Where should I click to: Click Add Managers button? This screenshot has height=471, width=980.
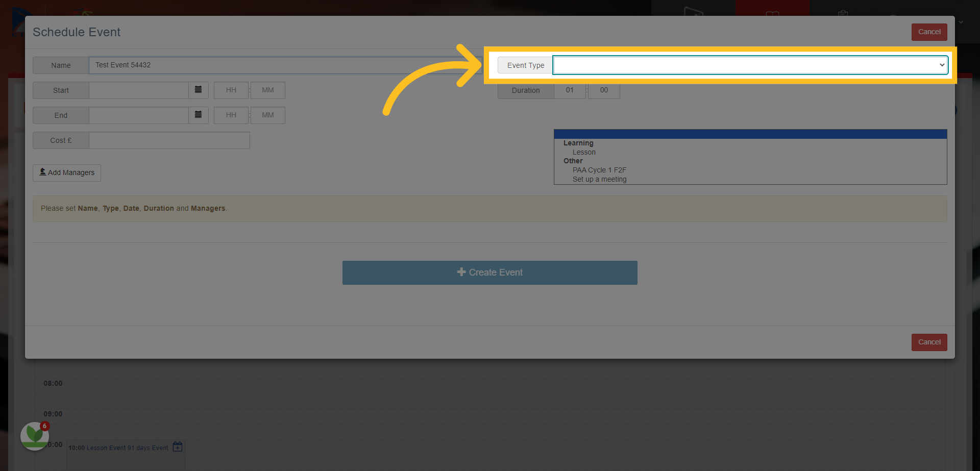67,172
